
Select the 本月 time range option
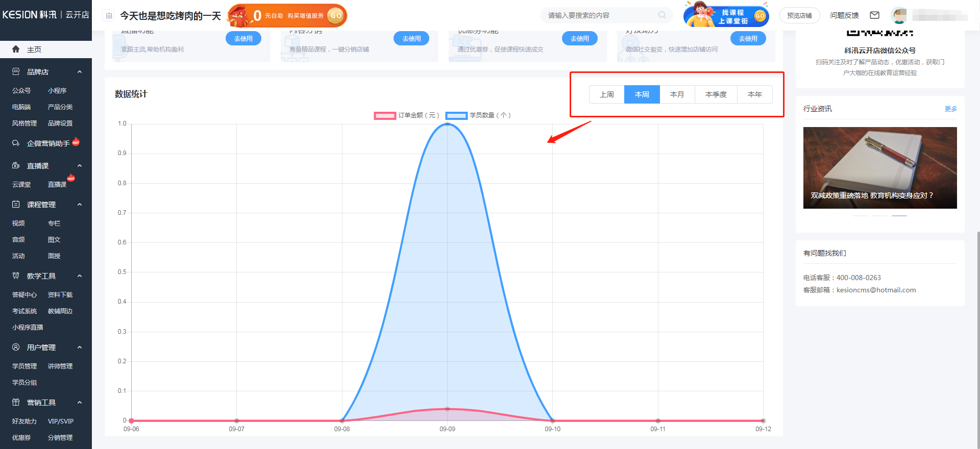pyautogui.click(x=677, y=94)
